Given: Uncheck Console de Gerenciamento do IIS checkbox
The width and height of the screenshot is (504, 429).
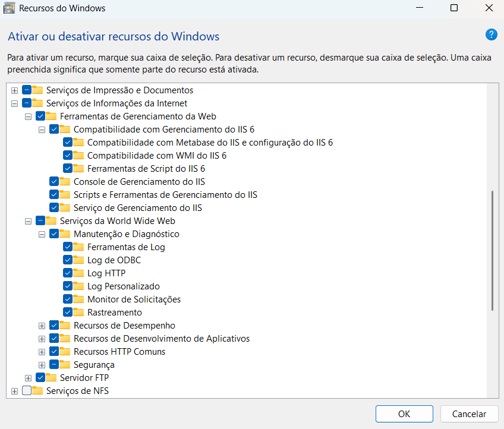Looking at the screenshot, I should (x=54, y=182).
